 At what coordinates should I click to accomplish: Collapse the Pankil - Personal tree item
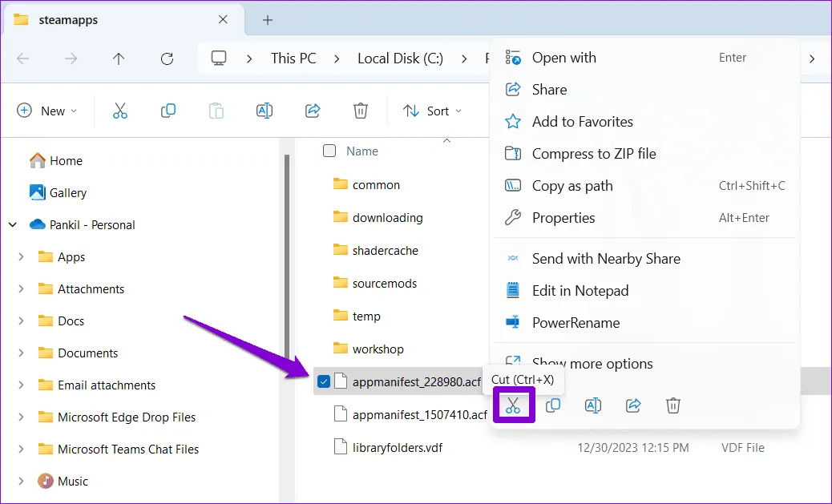(12, 224)
